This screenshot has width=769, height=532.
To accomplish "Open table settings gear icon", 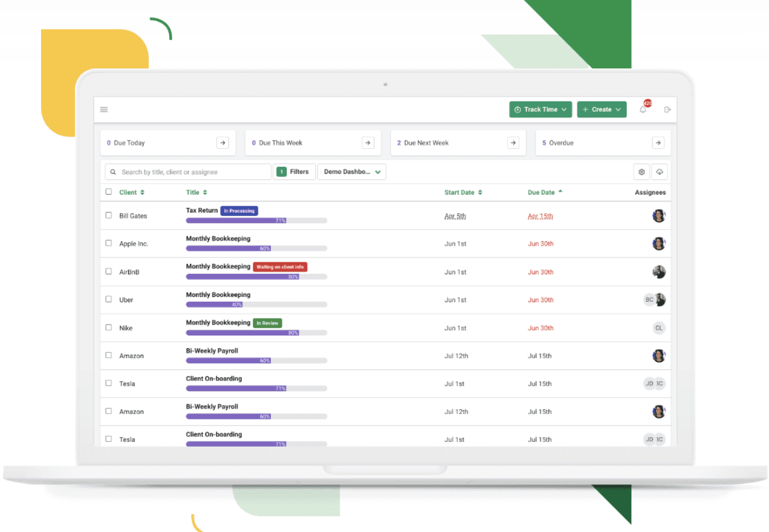I will pos(641,172).
